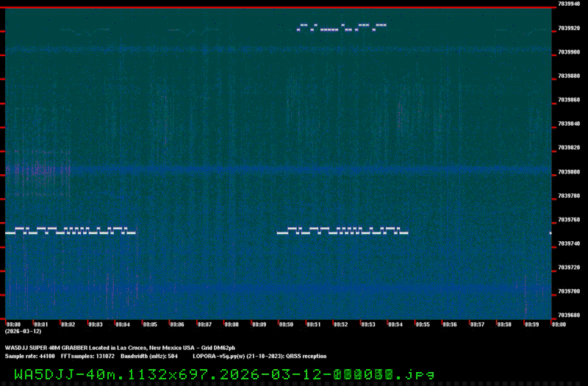Click the 7039800 frequency label
This screenshot has height=386, width=588.
click(569, 172)
